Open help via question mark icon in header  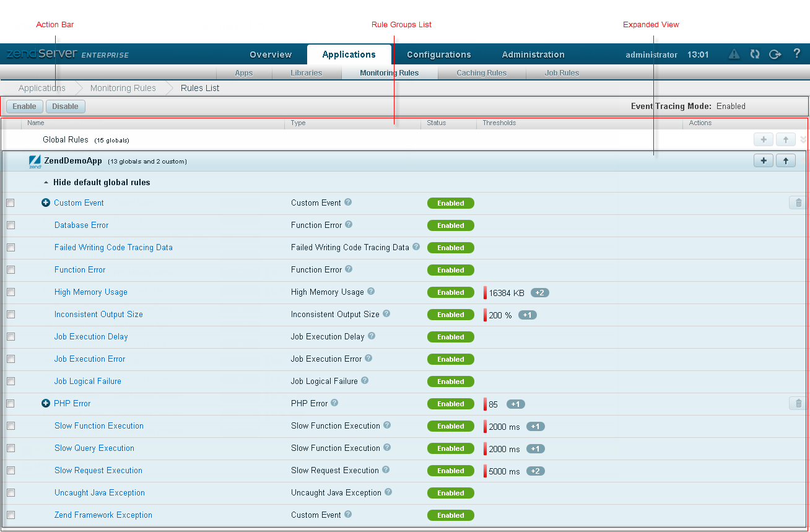click(x=797, y=54)
